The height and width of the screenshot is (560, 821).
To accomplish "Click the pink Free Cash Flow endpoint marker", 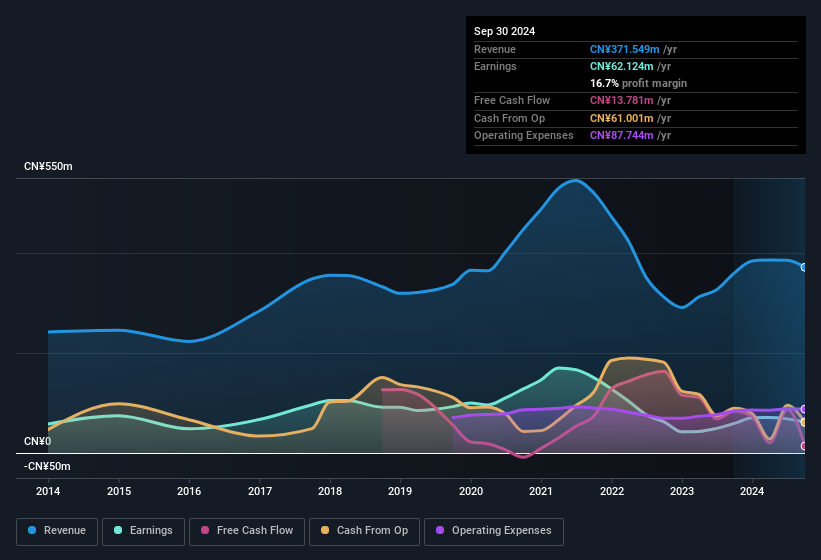I will tap(803, 446).
